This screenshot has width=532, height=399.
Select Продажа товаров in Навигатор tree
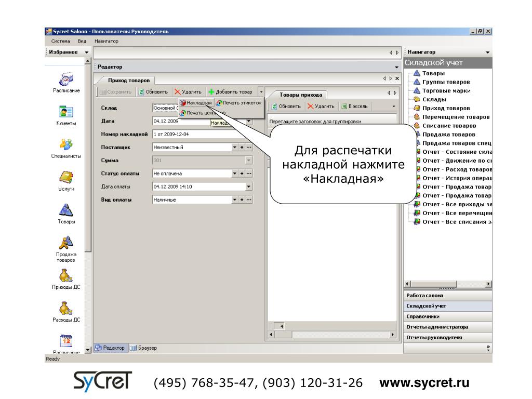[x=448, y=135]
